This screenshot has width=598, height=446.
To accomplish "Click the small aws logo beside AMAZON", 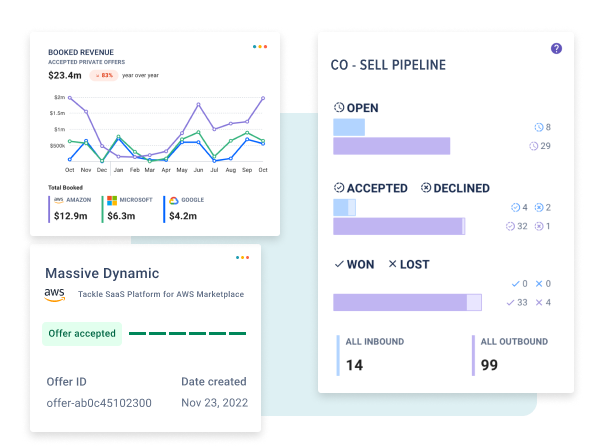I will tap(59, 200).
